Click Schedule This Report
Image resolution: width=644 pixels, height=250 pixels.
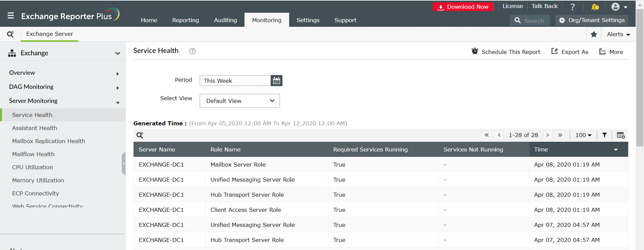(511, 52)
